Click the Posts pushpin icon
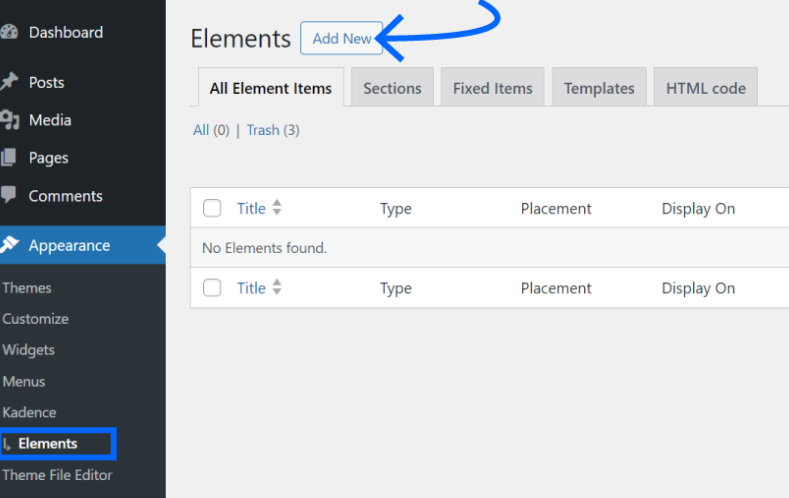Image resolution: width=789 pixels, height=498 pixels. [9, 82]
